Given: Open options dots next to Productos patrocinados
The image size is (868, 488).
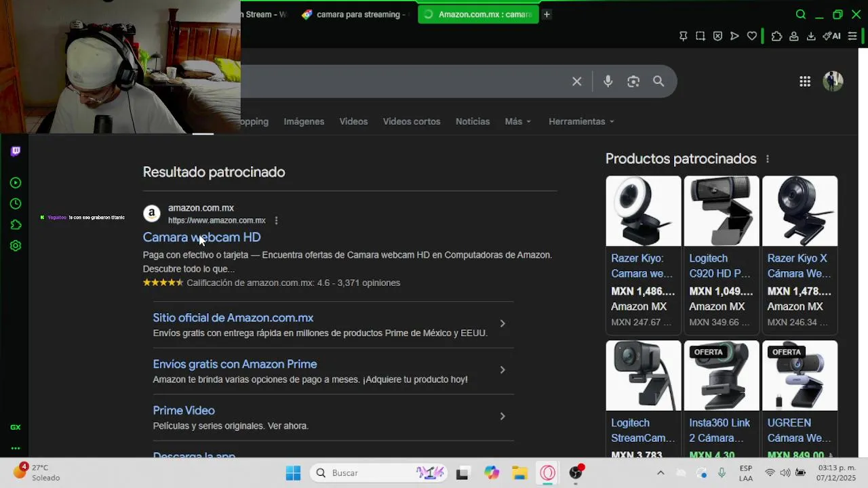Looking at the screenshot, I should click(768, 159).
